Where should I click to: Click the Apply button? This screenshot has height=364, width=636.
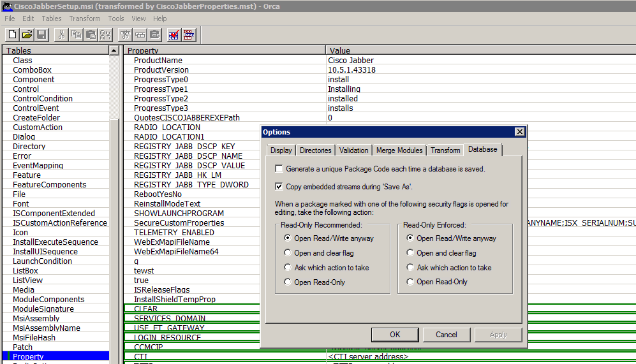498,335
